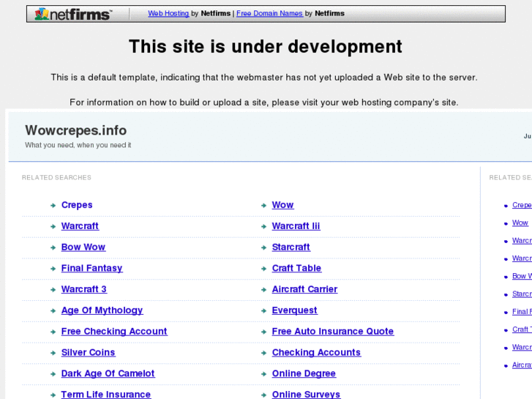The height and width of the screenshot is (399, 532).
Task: Click the Wowcrepes.info site title
Action: coord(75,130)
